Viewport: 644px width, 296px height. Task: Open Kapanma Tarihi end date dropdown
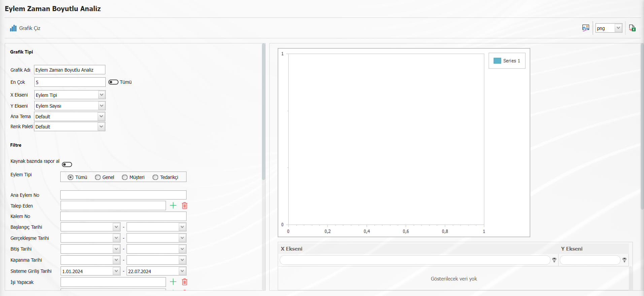coord(182,260)
